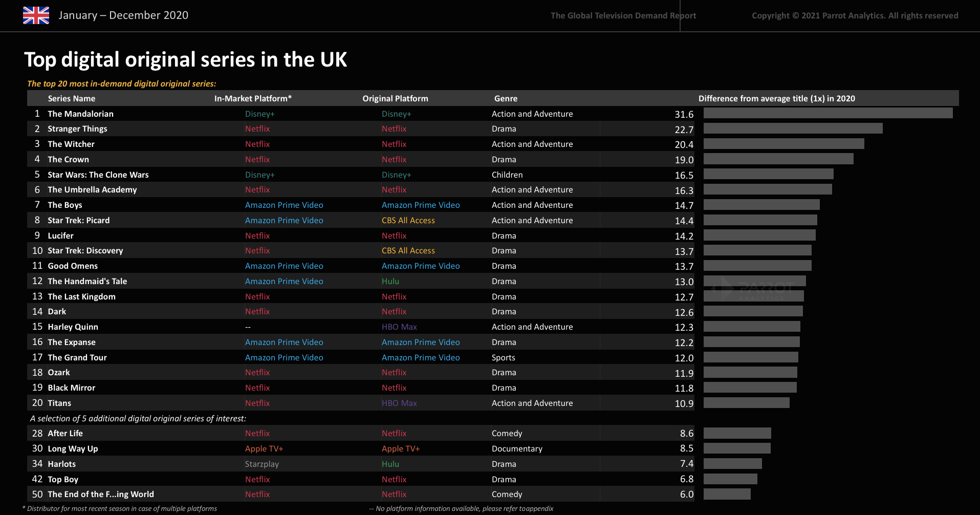Click the UK flag icon
This screenshot has width=980, height=515.
point(36,15)
